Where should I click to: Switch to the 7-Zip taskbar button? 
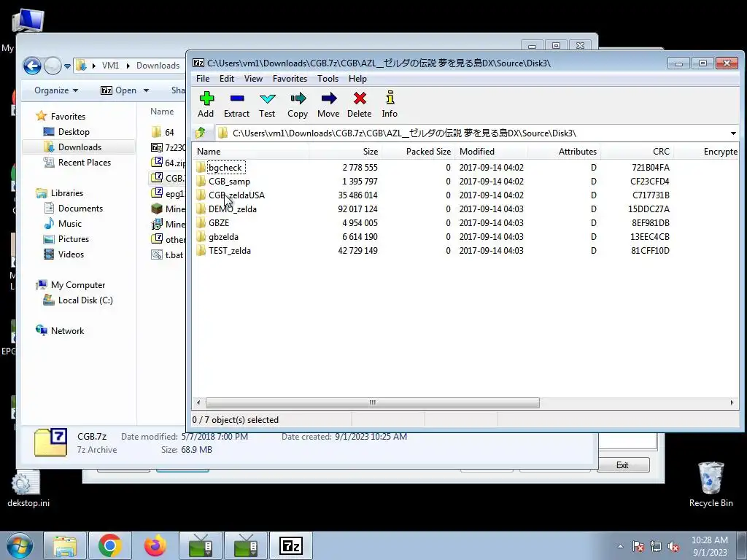click(291, 545)
